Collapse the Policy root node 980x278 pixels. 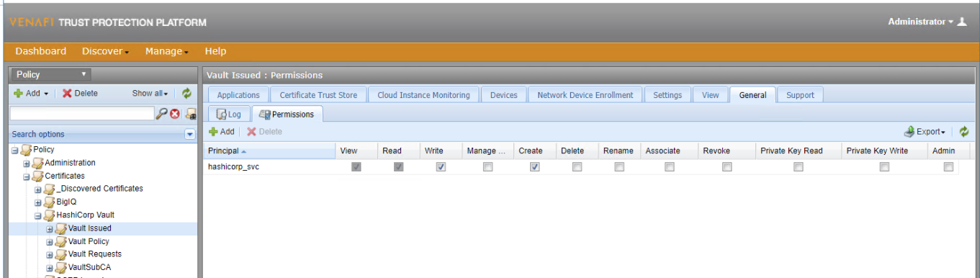[x=15, y=150]
